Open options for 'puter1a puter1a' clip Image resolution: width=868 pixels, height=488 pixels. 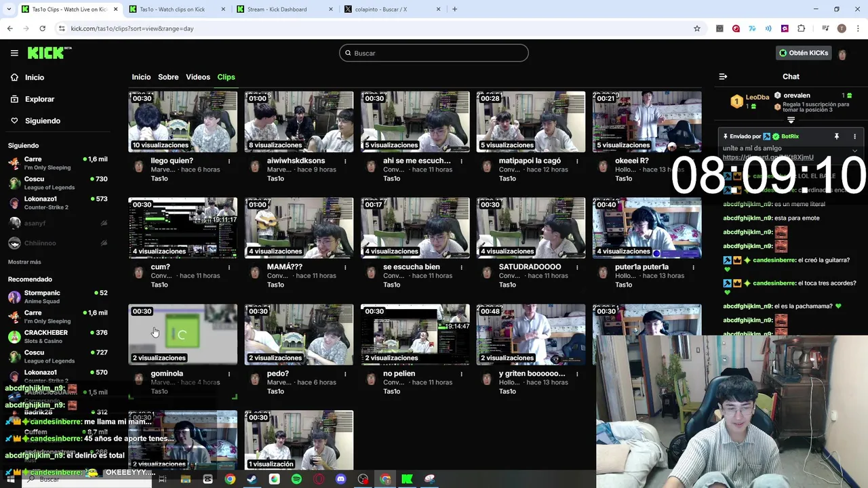(x=693, y=268)
